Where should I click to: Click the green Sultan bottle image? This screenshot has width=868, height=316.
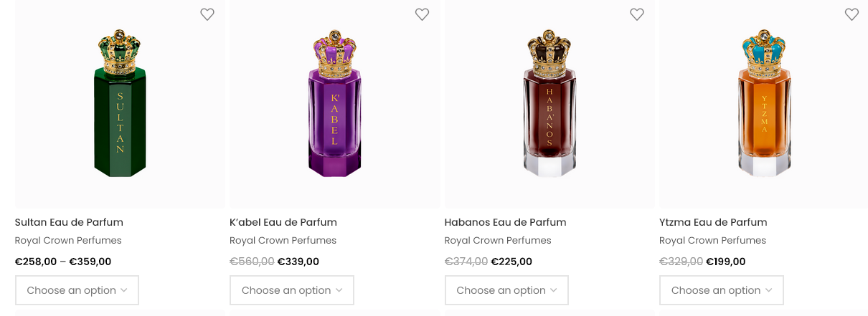120,104
